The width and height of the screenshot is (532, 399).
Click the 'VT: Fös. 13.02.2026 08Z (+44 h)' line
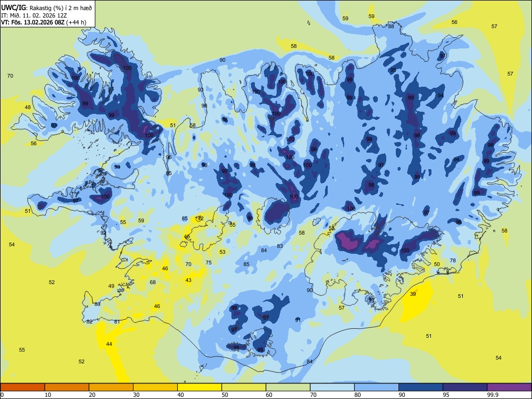point(44,22)
